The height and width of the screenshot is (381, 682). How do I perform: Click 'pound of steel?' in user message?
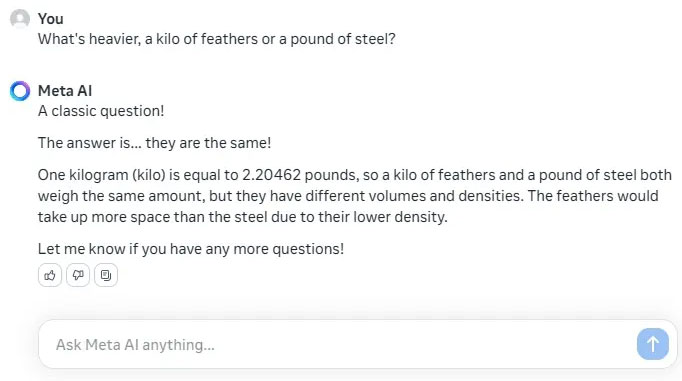click(x=343, y=39)
